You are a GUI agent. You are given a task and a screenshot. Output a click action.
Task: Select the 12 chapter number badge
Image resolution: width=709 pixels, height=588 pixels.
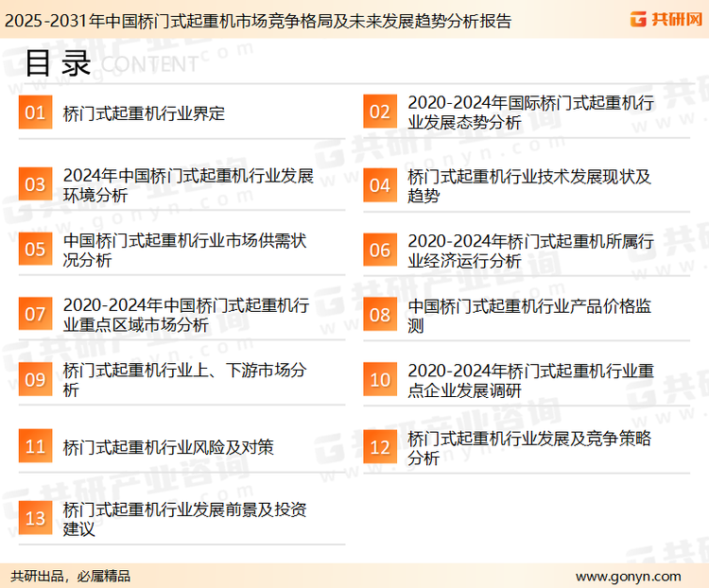pos(379,446)
